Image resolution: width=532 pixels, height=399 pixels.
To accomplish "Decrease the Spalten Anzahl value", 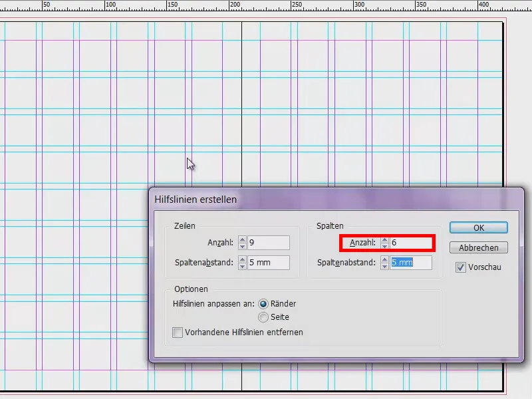I will click(384, 246).
